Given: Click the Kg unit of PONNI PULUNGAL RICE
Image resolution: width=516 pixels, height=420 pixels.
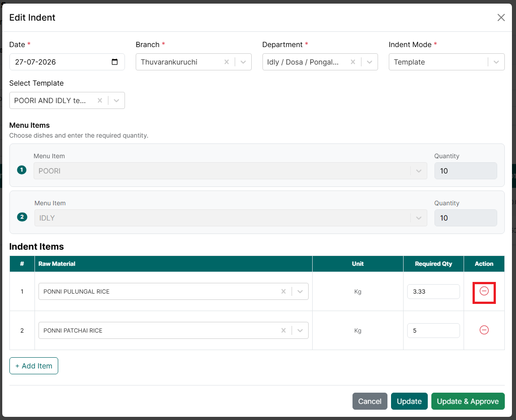Looking at the screenshot, I should (x=358, y=291).
